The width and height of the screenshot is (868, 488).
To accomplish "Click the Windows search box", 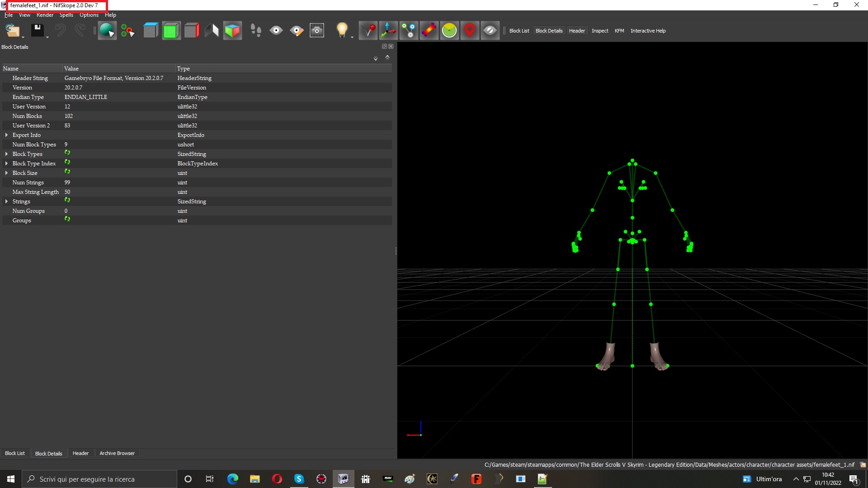I will pyautogui.click(x=99, y=479).
